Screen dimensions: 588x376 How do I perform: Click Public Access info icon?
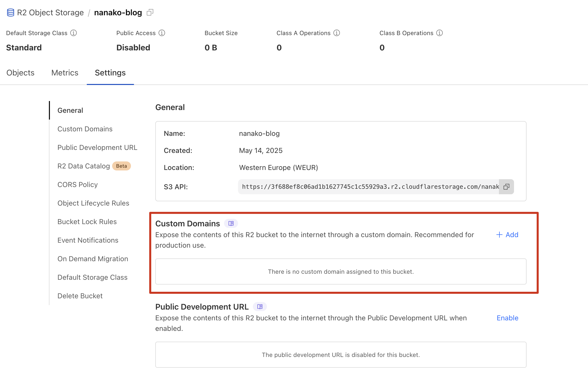click(x=162, y=33)
